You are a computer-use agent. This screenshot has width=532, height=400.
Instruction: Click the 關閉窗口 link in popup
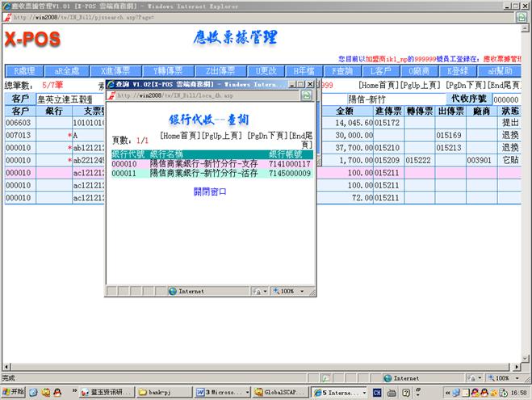click(x=210, y=192)
